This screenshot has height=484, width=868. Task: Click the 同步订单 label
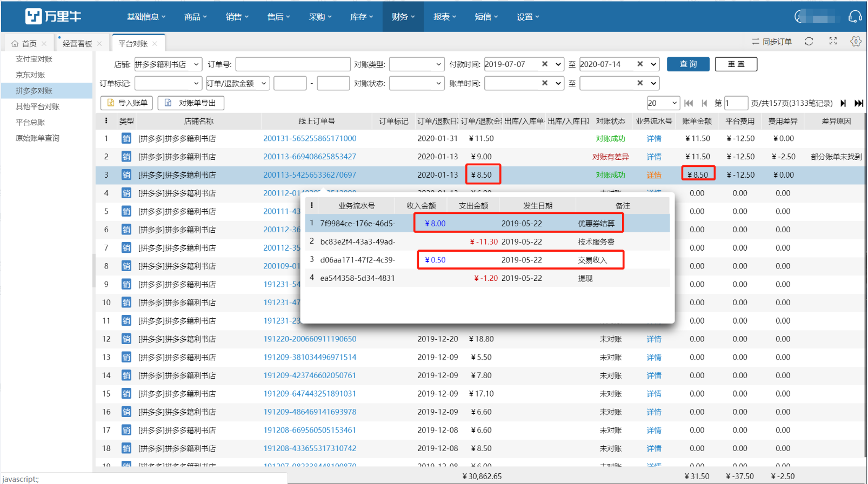[x=777, y=42]
